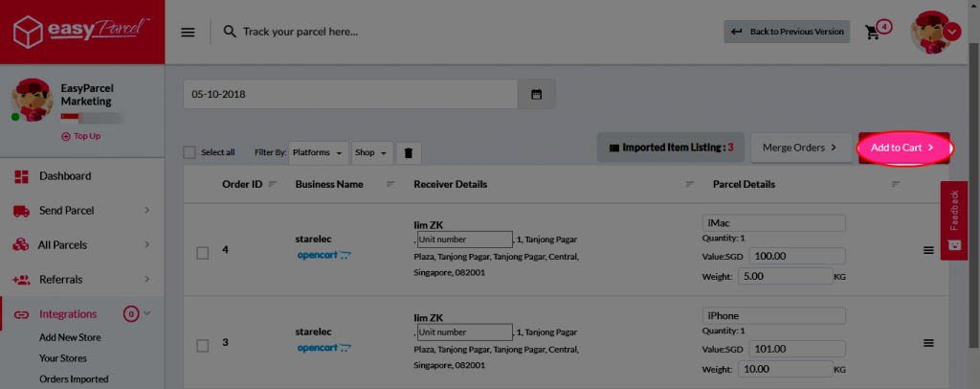Click Imported Item Listing button
This screenshot has height=389, width=980.
671,148
